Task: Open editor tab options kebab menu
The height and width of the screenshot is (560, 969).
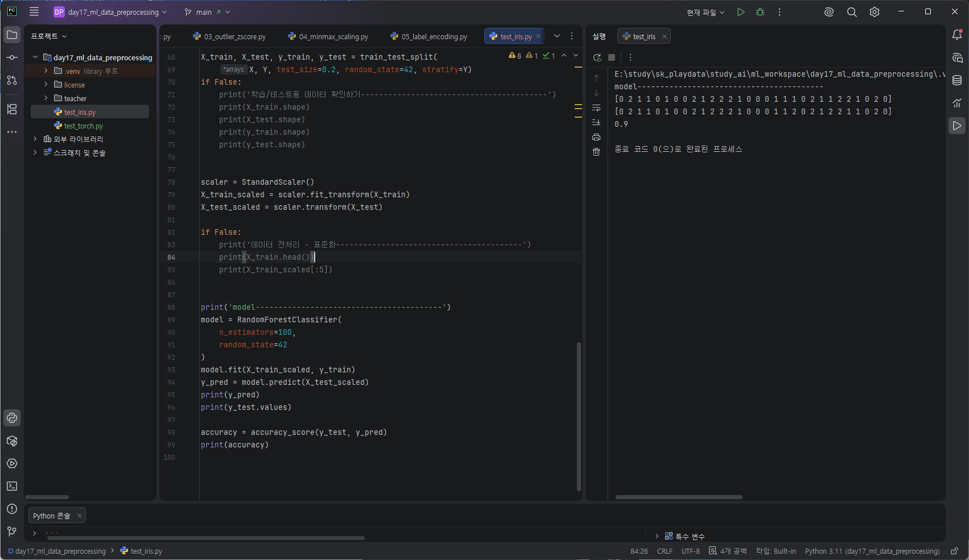Action: tap(572, 36)
